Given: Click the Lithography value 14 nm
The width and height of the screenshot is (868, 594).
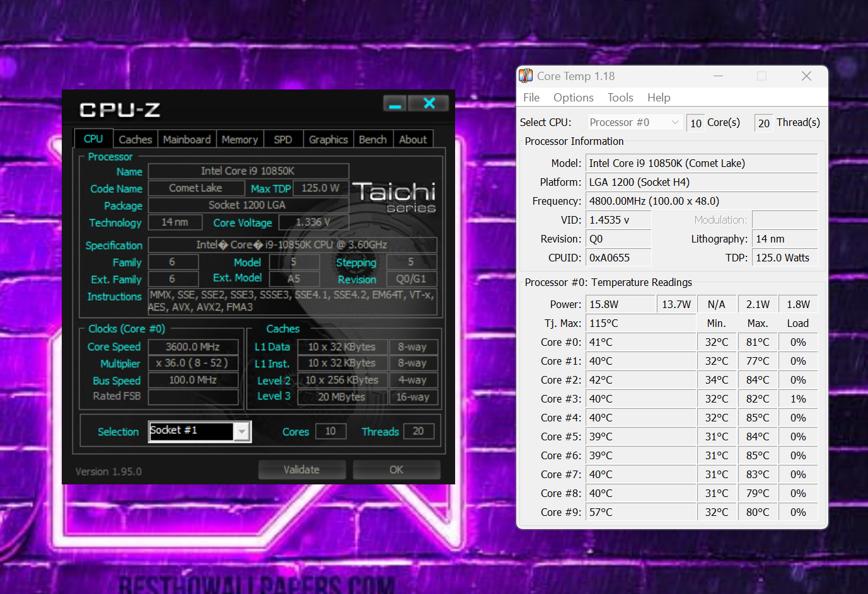Looking at the screenshot, I should pyautogui.click(x=785, y=239).
